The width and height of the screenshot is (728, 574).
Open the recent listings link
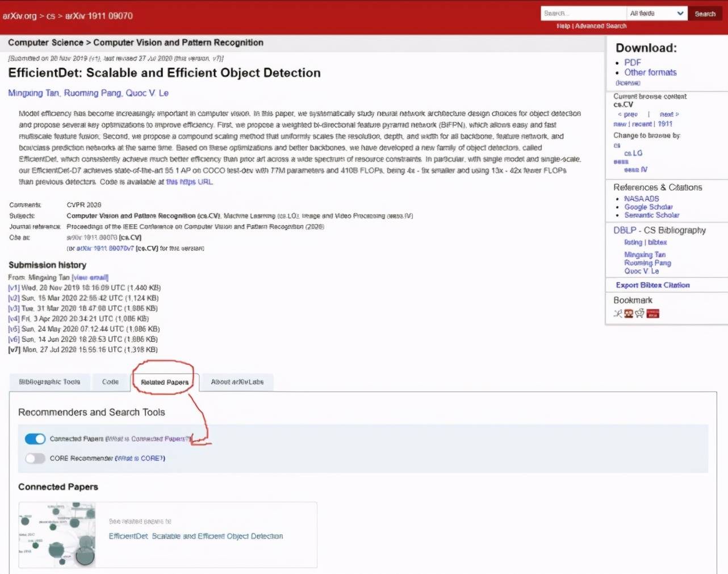pyautogui.click(x=641, y=124)
